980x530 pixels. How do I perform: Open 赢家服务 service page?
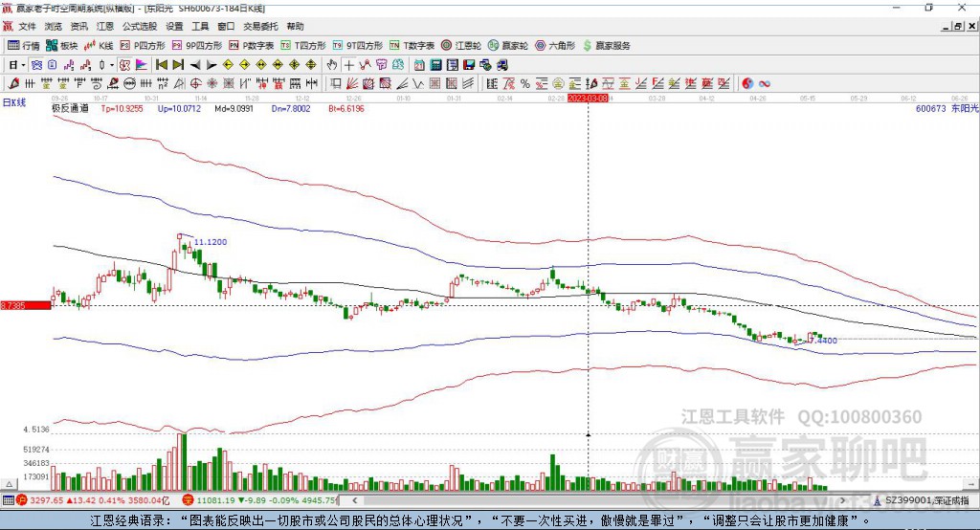coord(606,46)
